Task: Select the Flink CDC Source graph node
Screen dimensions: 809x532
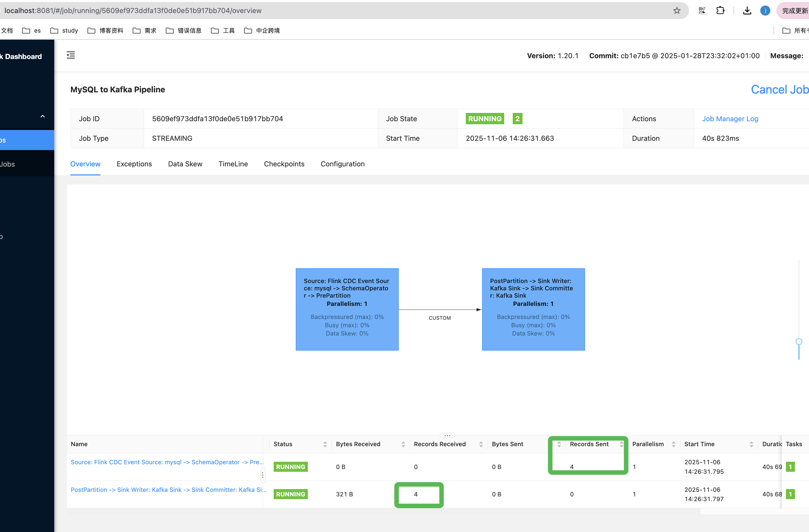Action: click(x=347, y=309)
